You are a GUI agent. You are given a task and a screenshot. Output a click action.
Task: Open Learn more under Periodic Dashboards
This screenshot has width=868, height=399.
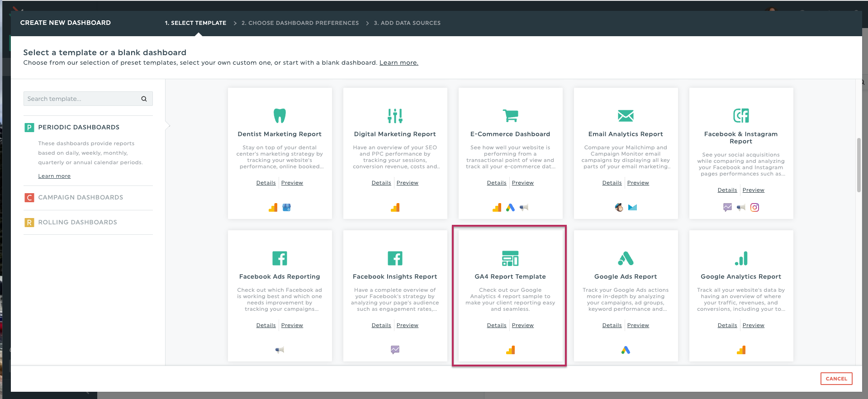54,176
